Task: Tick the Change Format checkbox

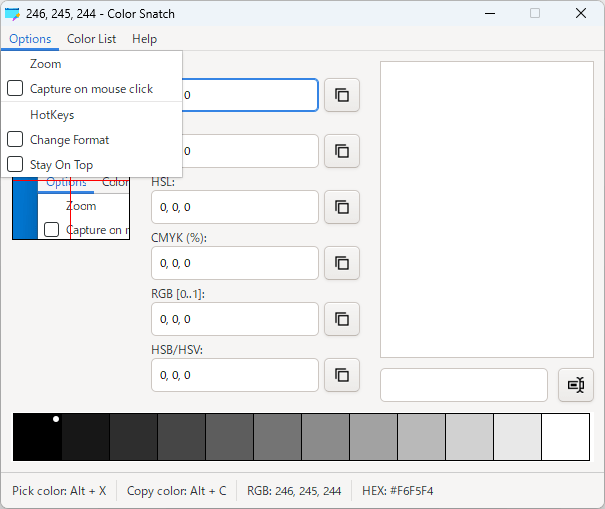Action: [15, 139]
